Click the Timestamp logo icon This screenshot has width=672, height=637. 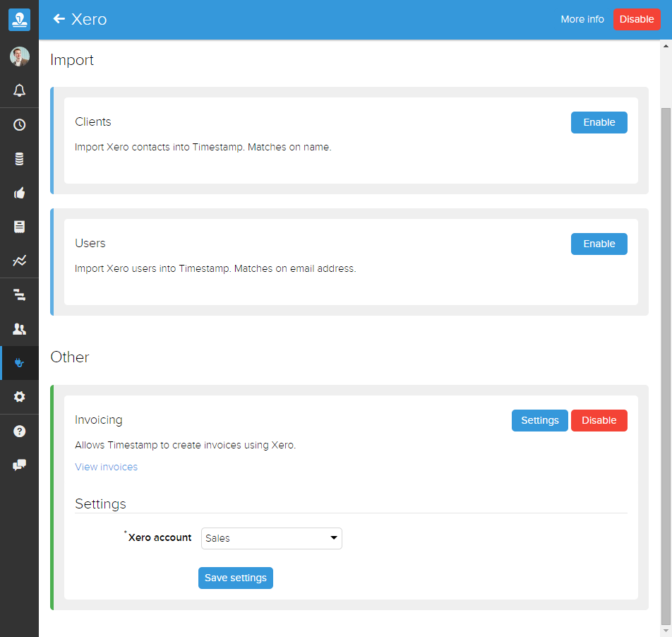coord(19,19)
